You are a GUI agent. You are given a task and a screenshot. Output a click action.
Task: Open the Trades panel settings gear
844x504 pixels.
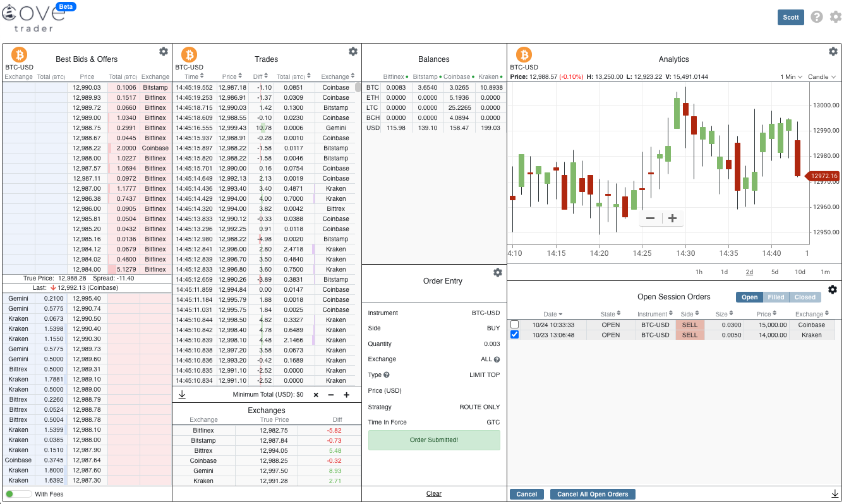(x=353, y=51)
